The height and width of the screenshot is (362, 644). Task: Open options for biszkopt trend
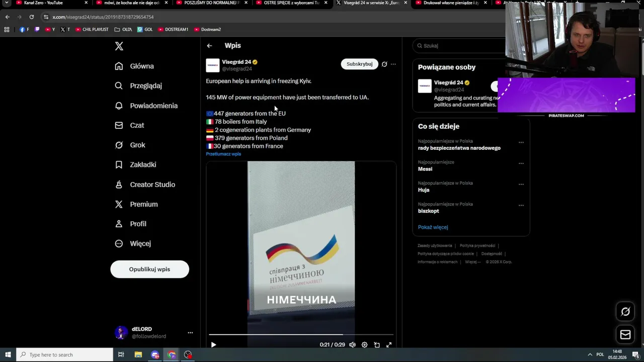[521, 205]
